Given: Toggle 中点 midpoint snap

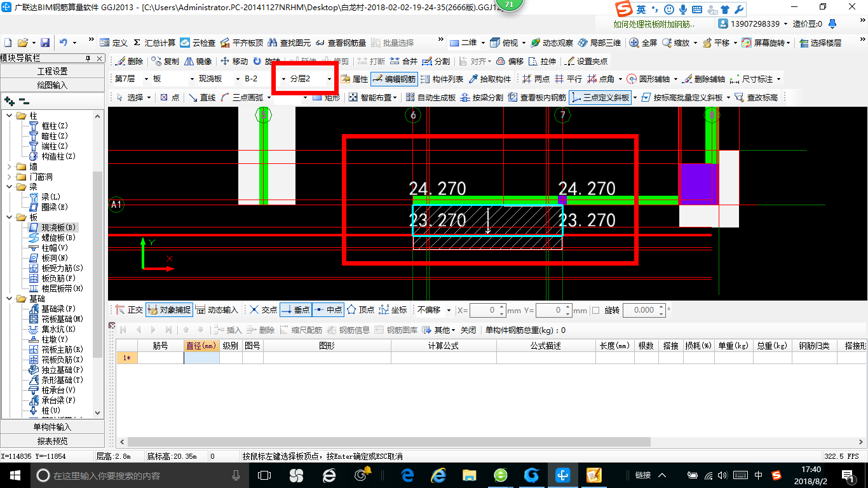Looking at the screenshot, I should tap(328, 310).
